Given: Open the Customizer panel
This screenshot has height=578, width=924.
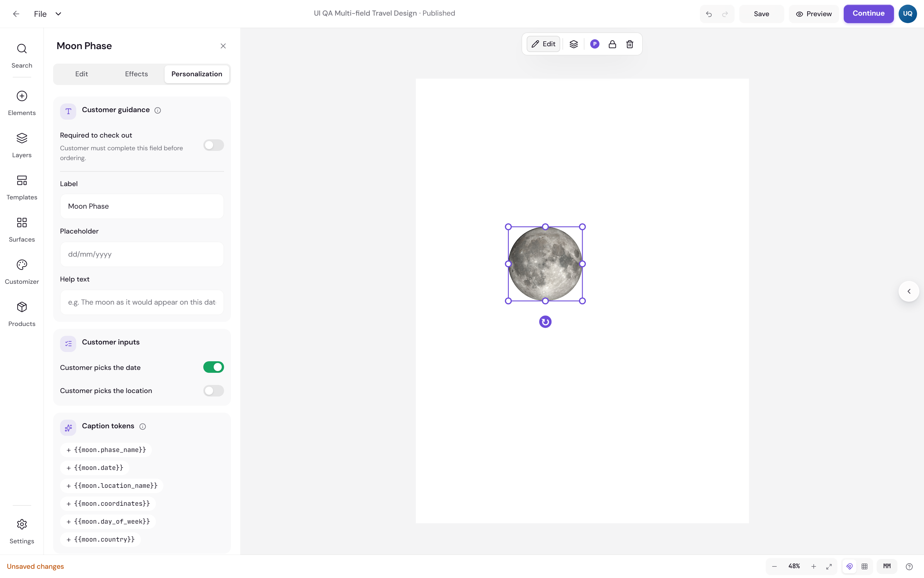Looking at the screenshot, I should pos(22,272).
